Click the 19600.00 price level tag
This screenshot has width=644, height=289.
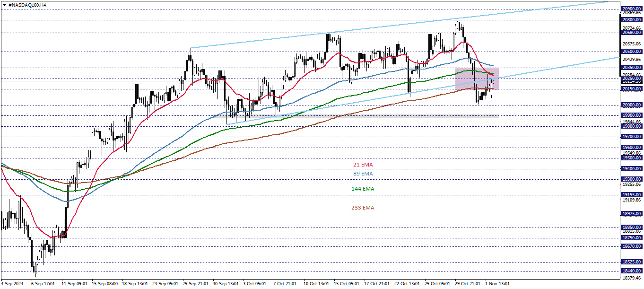point(632,148)
